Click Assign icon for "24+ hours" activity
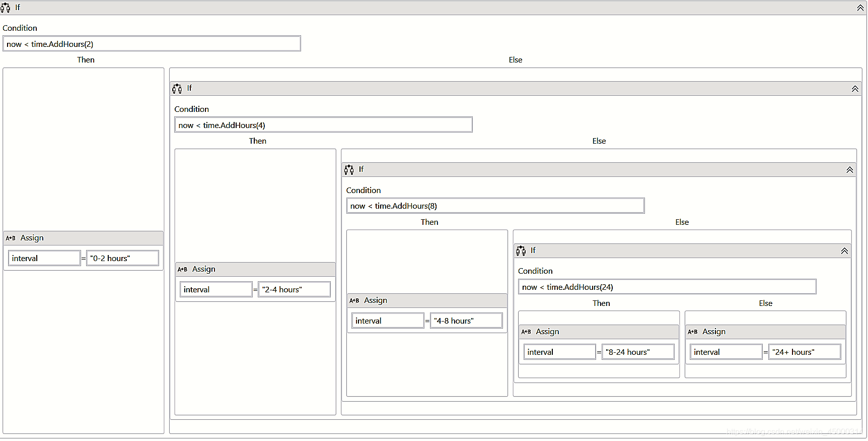Image resolution: width=868 pixels, height=441 pixels. pyautogui.click(x=693, y=332)
